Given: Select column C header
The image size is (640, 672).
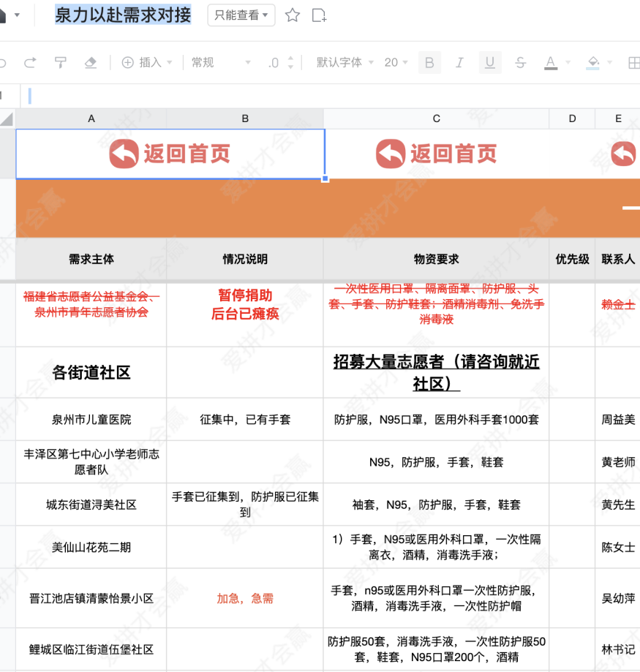Looking at the screenshot, I should (437, 118).
